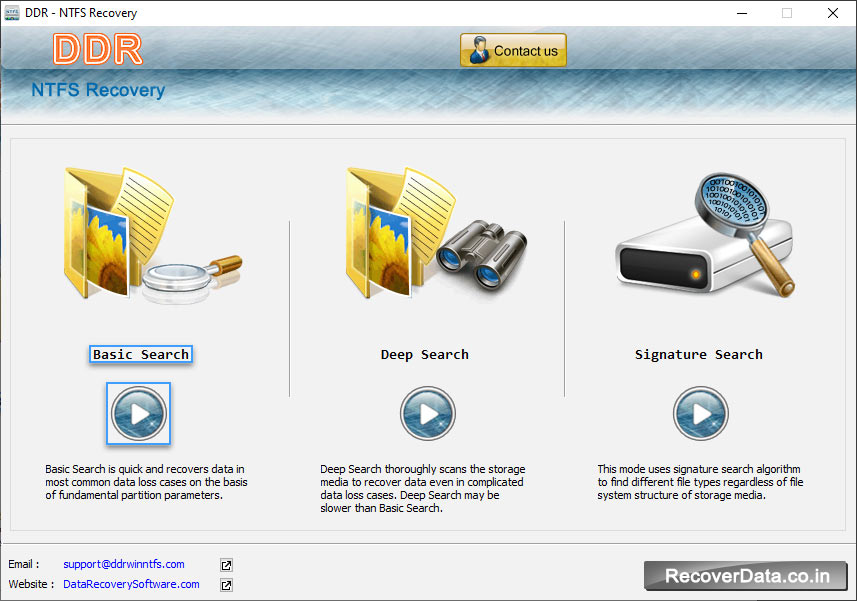This screenshot has width=857, height=601.
Task: Select the Basic Search label
Action: point(141,355)
